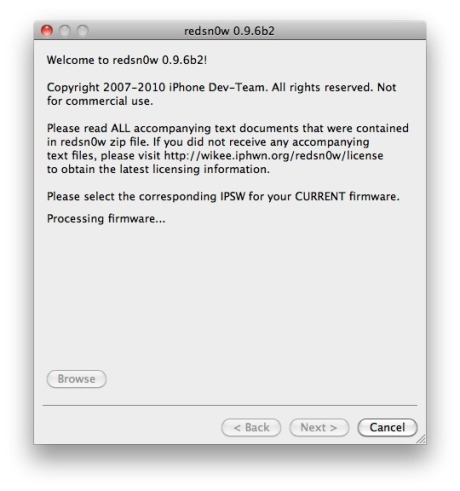This screenshot has width=460, height=491.
Task: Click the grayed-out zoom window button
Action: (x=83, y=31)
